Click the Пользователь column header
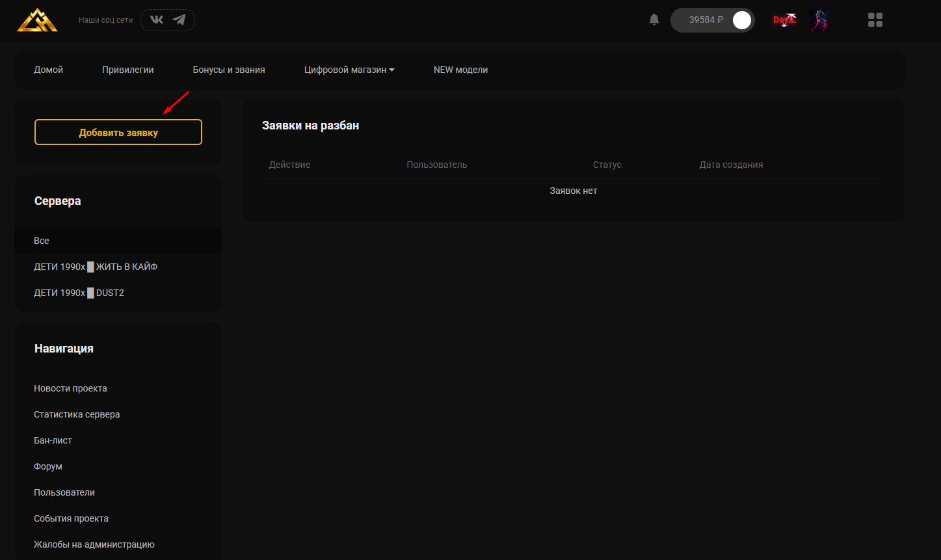The width and height of the screenshot is (941, 560). tap(437, 165)
